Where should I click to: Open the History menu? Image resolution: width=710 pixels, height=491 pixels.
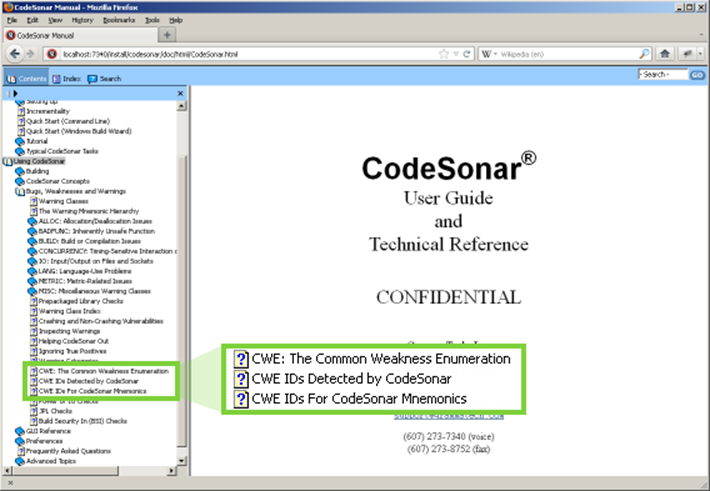pyautogui.click(x=82, y=20)
